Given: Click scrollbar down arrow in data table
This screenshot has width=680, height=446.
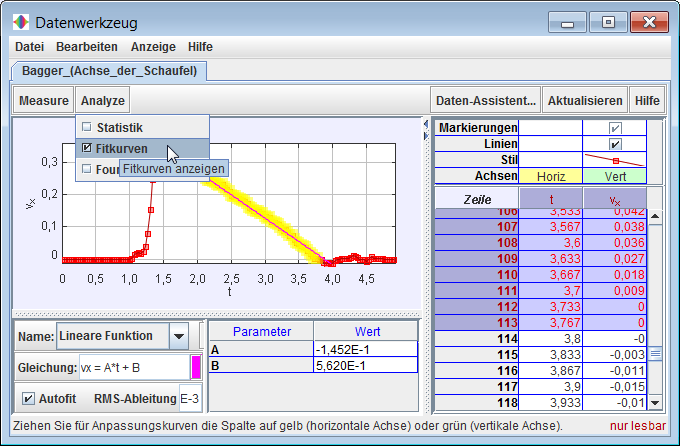Looking at the screenshot, I should pos(656,402).
